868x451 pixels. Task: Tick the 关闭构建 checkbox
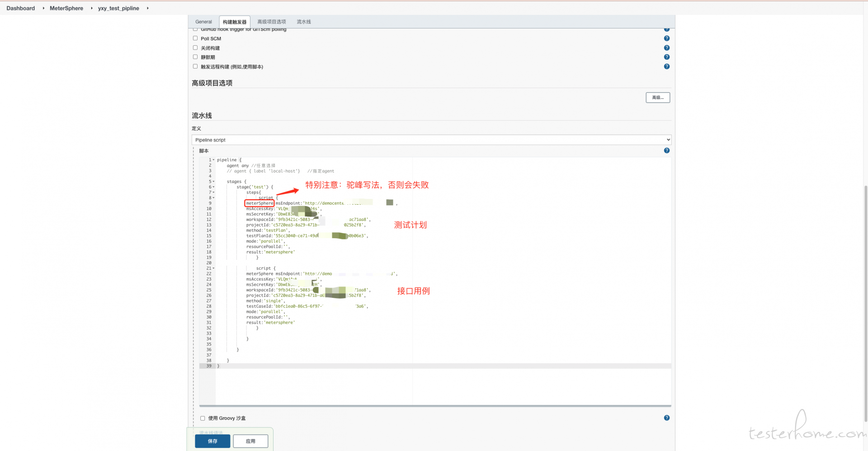[x=195, y=48]
